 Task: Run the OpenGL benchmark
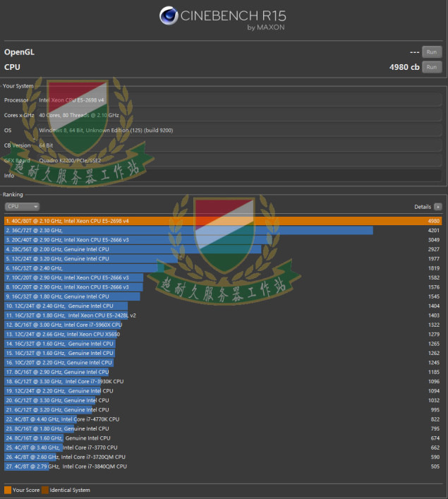point(431,52)
